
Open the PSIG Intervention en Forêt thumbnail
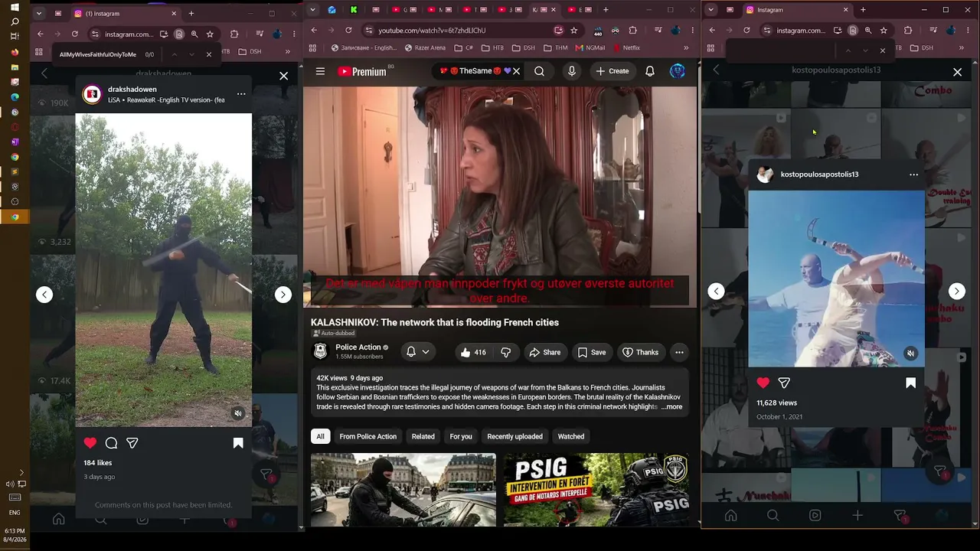596,490
